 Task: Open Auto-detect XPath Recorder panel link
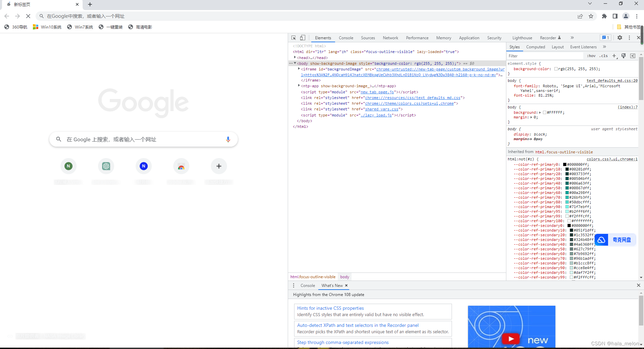pyautogui.click(x=358, y=325)
